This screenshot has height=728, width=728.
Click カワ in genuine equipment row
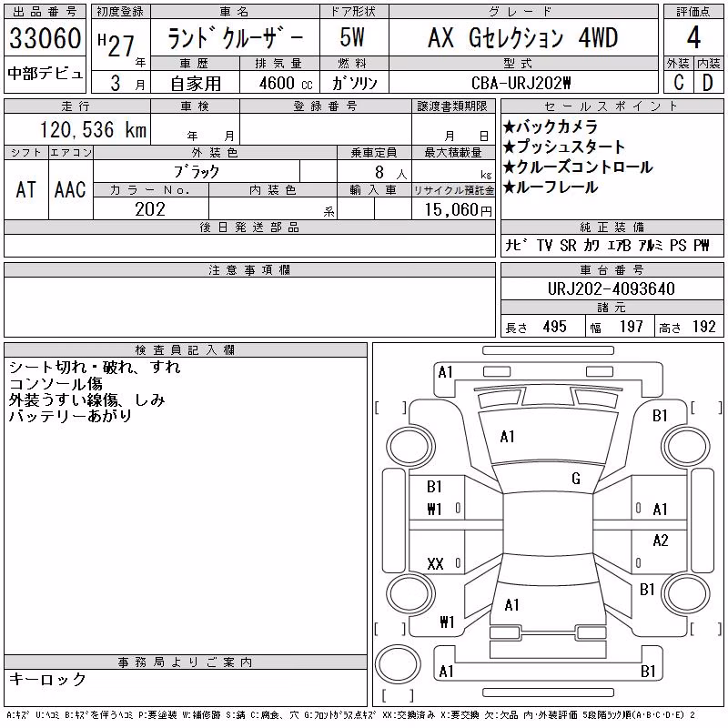point(591,245)
